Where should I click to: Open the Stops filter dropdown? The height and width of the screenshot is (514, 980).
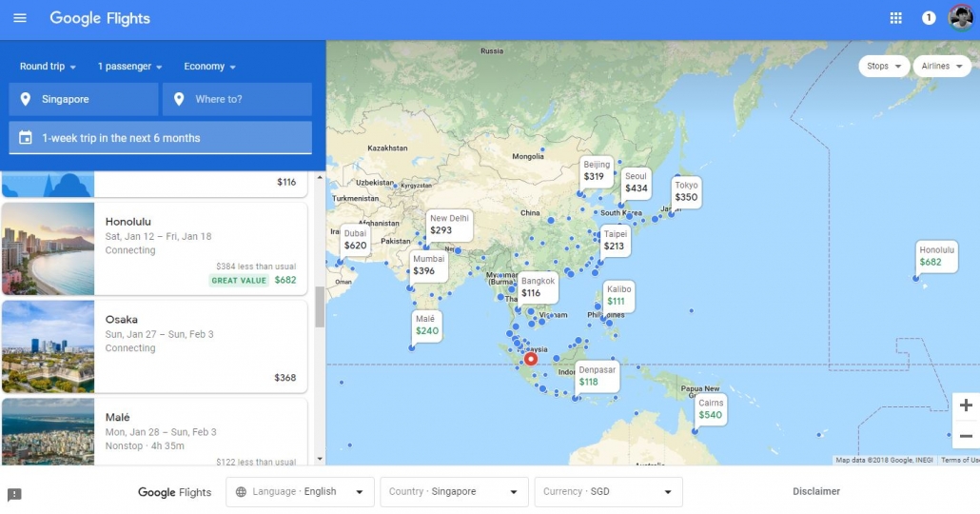884,66
